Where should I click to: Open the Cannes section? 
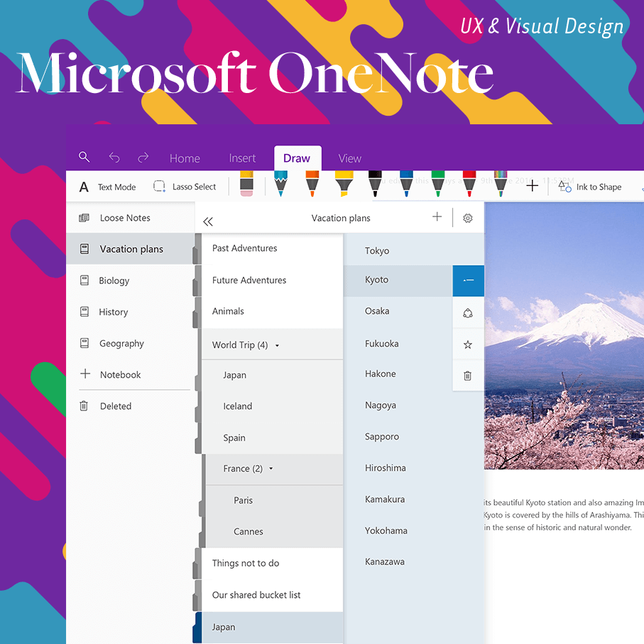[x=274, y=532]
